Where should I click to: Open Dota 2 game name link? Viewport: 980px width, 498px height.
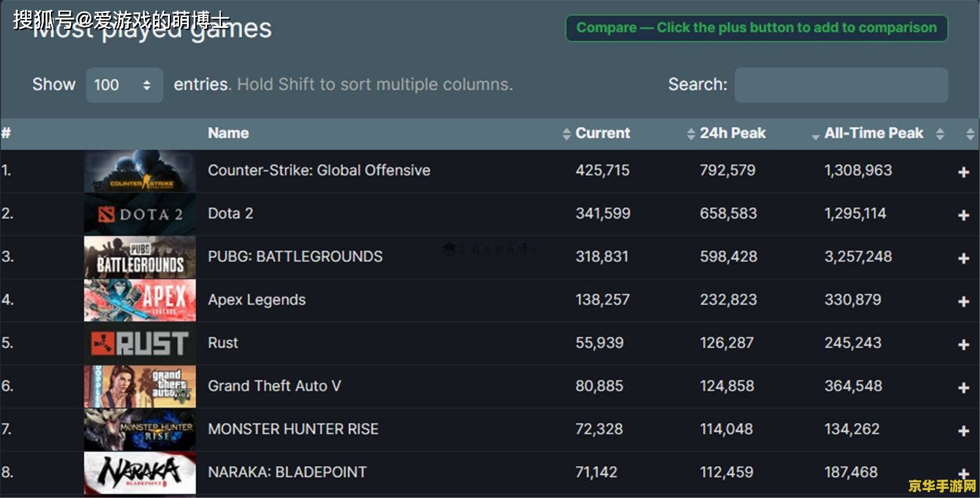pos(230,214)
